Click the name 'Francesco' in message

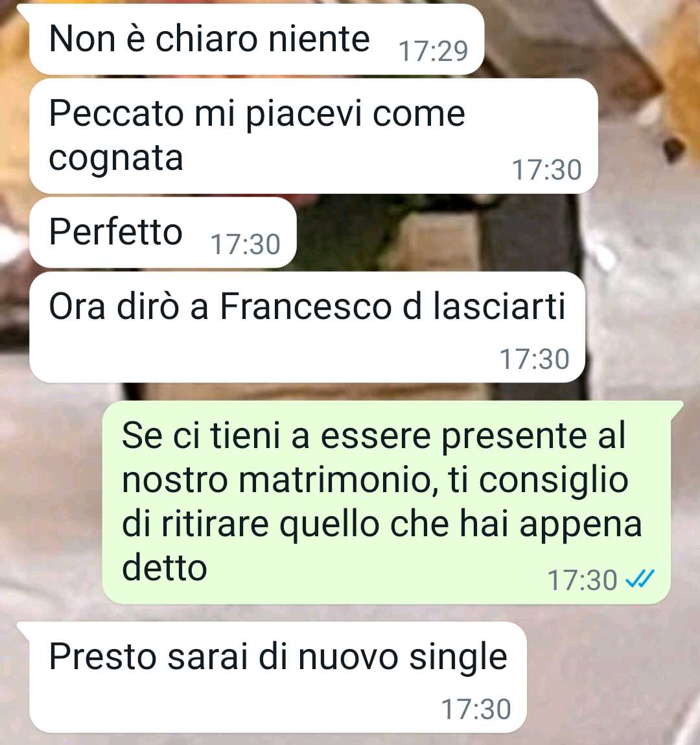307,307
